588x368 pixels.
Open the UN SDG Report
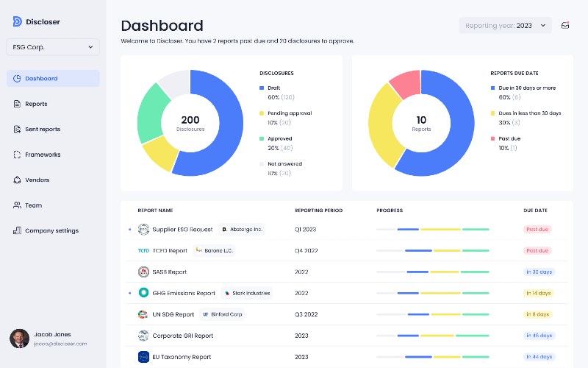173,314
